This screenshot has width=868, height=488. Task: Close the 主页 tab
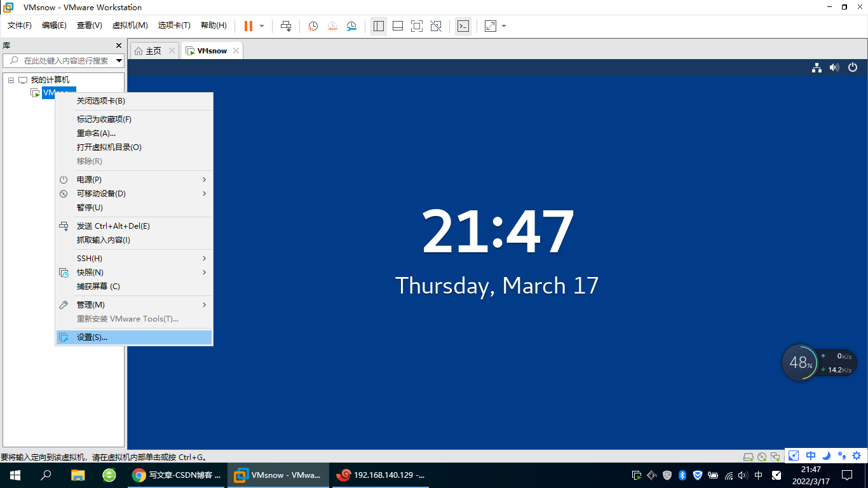[172, 51]
